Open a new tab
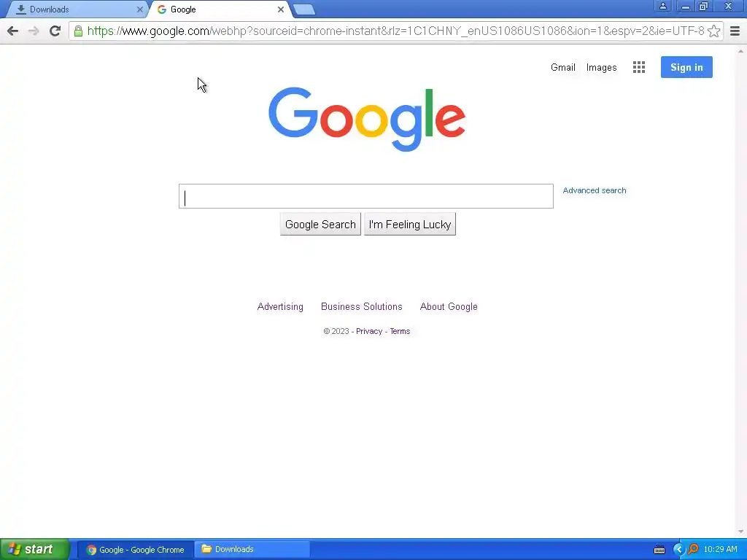This screenshot has width=747, height=560. pos(303,9)
